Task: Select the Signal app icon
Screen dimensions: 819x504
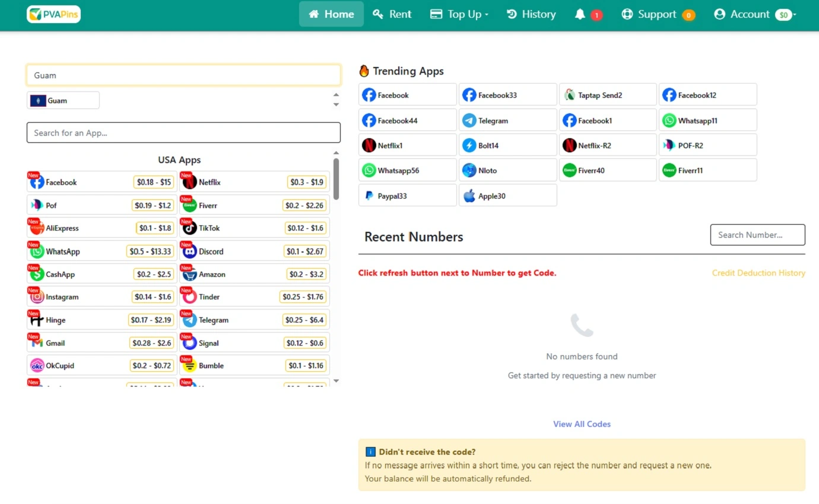Action: (190, 343)
